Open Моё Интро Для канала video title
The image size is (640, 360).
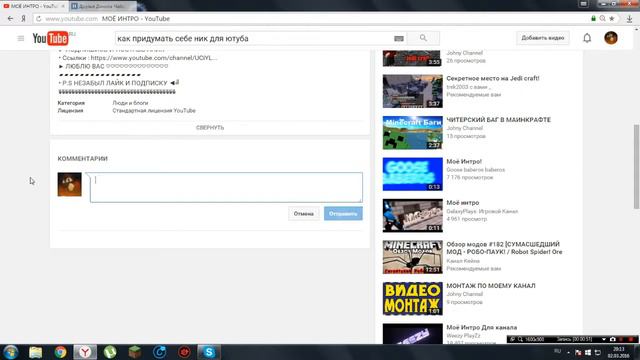click(x=482, y=327)
